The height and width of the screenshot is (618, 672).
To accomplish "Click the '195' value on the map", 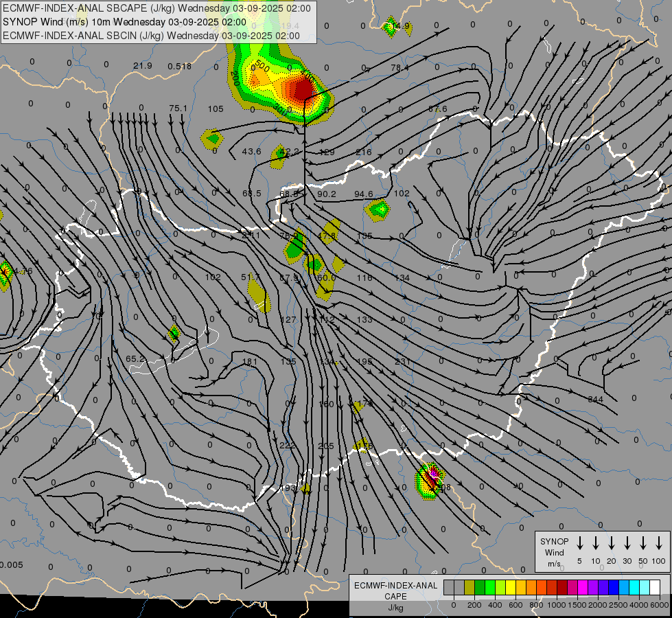I will coord(364,362).
